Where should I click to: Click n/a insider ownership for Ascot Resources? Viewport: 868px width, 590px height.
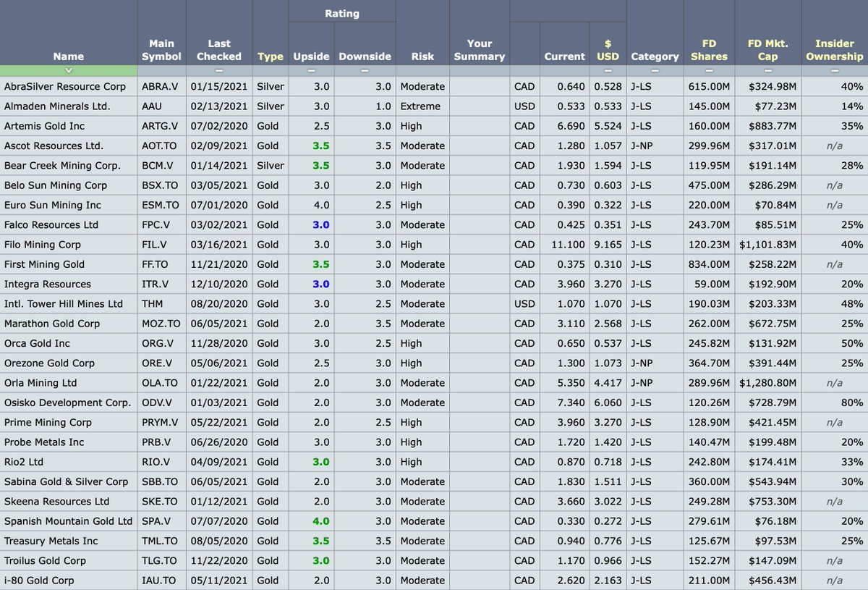(834, 146)
